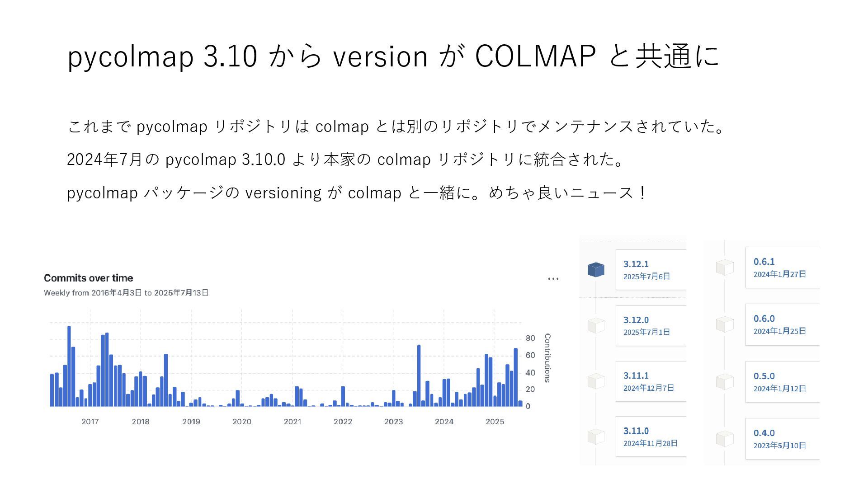The width and height of the screenshot is (868, 488).
Task: Click the 2019 x-axis label
Action: (x=191, y=422)
